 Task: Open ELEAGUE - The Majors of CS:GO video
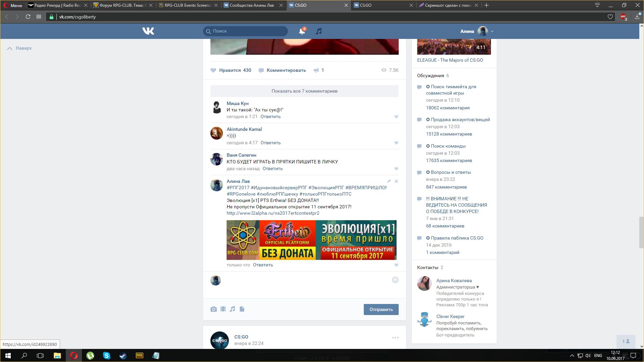pos(450,60)
